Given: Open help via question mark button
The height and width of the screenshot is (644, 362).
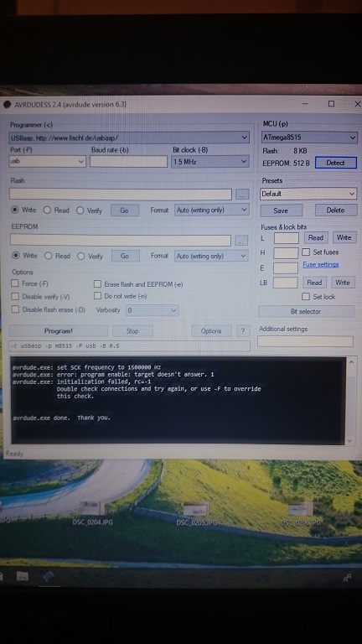Looking at the screenshot, I should click(243, 331).
